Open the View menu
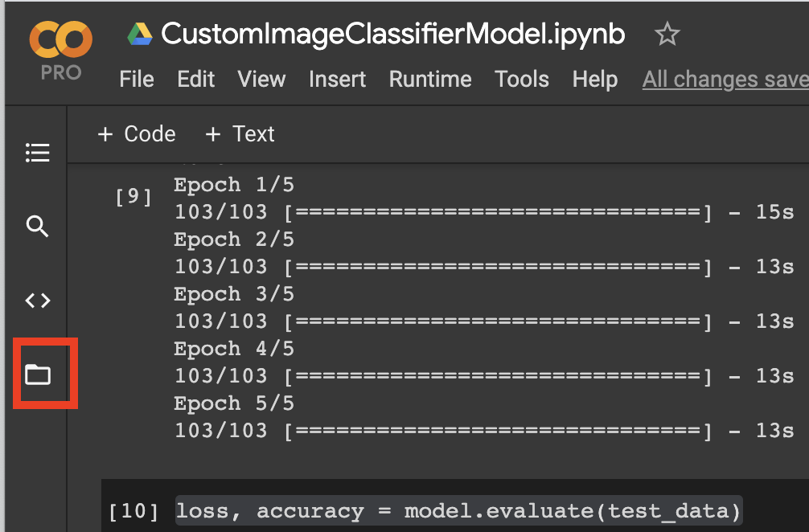Screen dimensions: 809x532 (261, 80)
